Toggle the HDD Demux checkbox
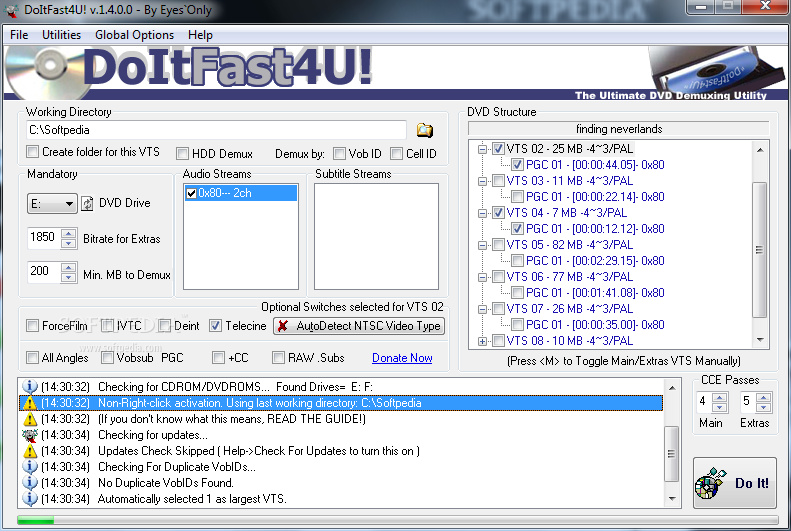Image resolution: width=791 pixels, height=531 pixels. (x=182, y=153)
